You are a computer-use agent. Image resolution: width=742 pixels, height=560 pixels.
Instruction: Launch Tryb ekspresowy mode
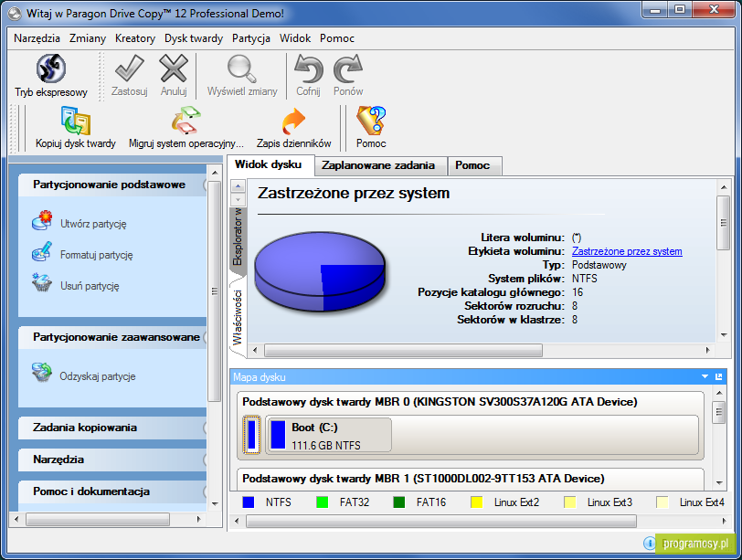50,76
